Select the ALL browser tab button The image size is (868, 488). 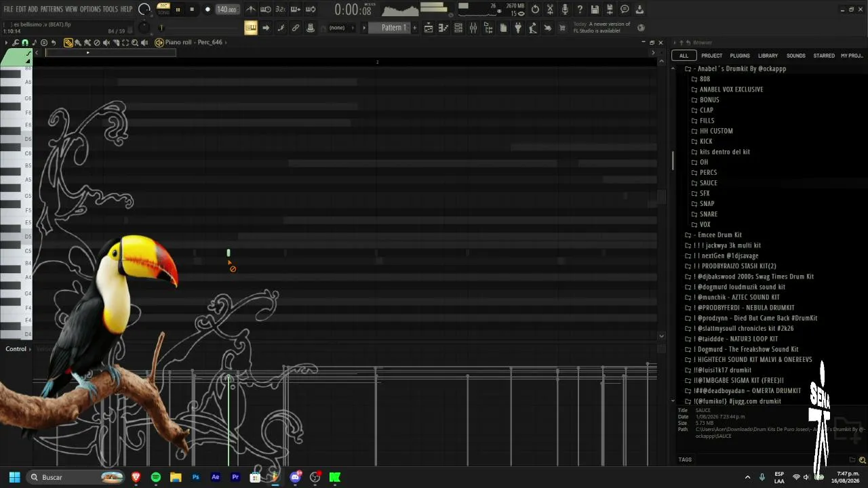coord(684,56)
